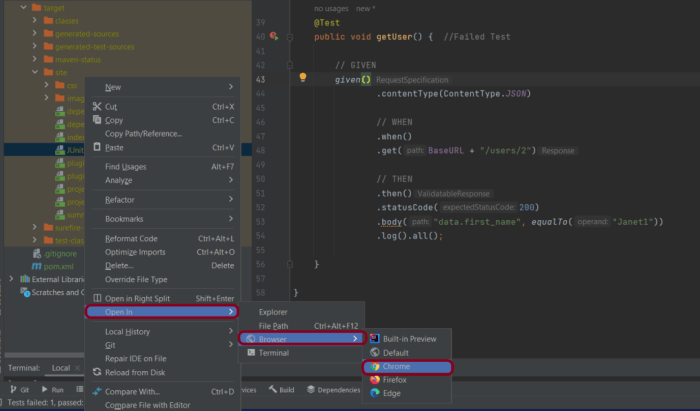Expand the classes folder
This screenshot has width=700, height=411.
(x=35, y=20)
